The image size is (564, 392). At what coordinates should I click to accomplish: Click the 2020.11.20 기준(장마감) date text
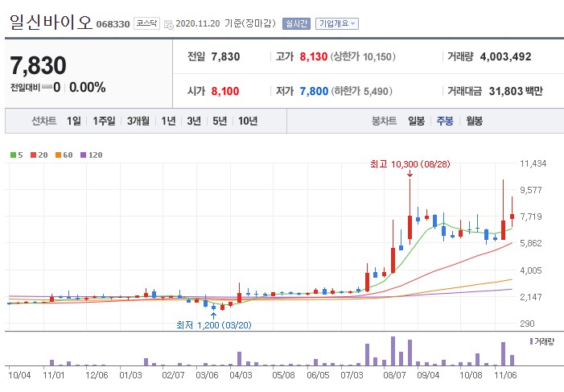click(225, 23)
